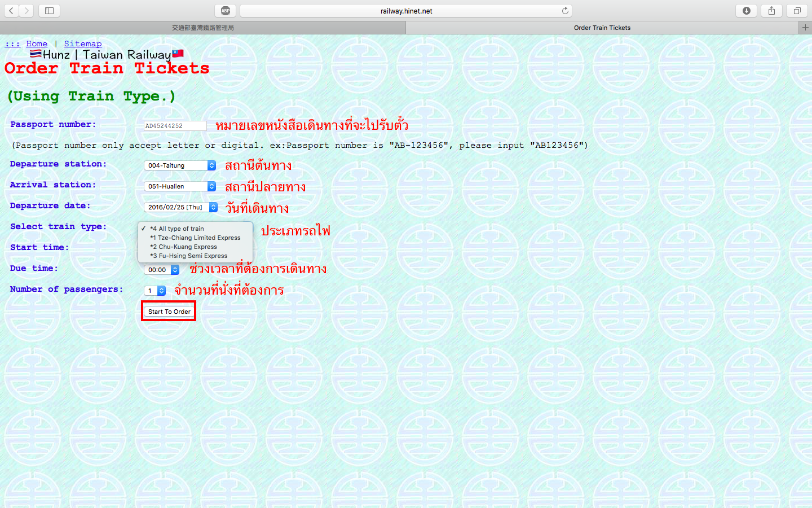This screenshot has width=812, height=508.
Task: Click the 'Hunz | Taiwan Railway' caption text
Action: (107, 54)
